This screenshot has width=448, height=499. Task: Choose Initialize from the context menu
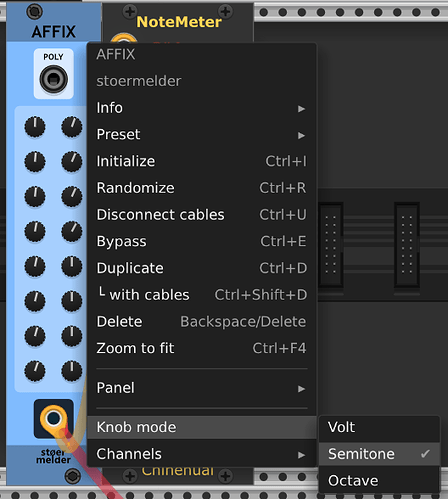click(201, 161)
